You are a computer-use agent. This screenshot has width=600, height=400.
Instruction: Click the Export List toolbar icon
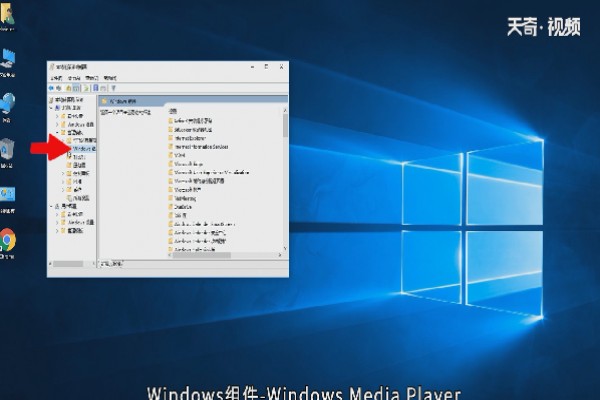(x=86, y=88)
